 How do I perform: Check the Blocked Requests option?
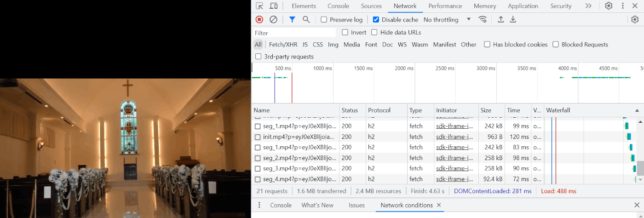[x=556, y=45]
